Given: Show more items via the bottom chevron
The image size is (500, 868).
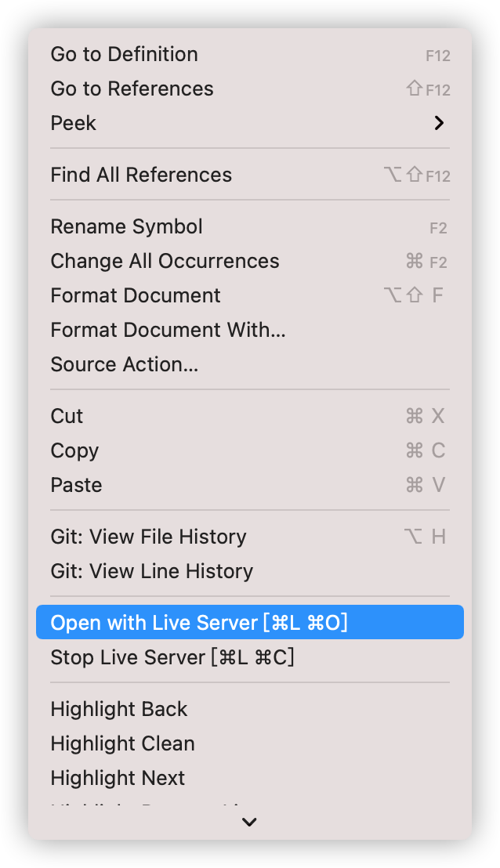Looking at the screenshot, I should click(250, 823).
